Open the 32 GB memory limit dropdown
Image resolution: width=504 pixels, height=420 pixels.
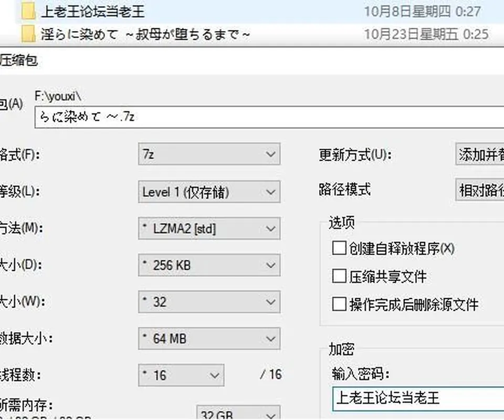coord(238,413)
